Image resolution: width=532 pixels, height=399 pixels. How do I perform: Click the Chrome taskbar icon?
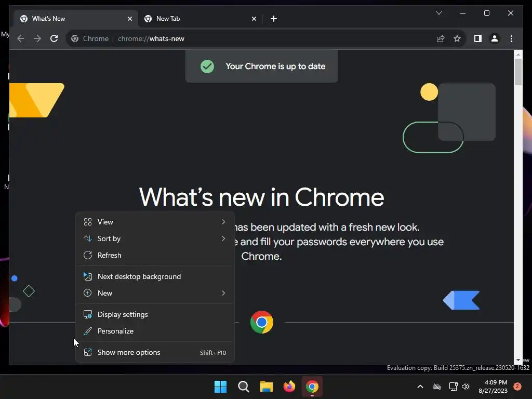pos(312,387)
